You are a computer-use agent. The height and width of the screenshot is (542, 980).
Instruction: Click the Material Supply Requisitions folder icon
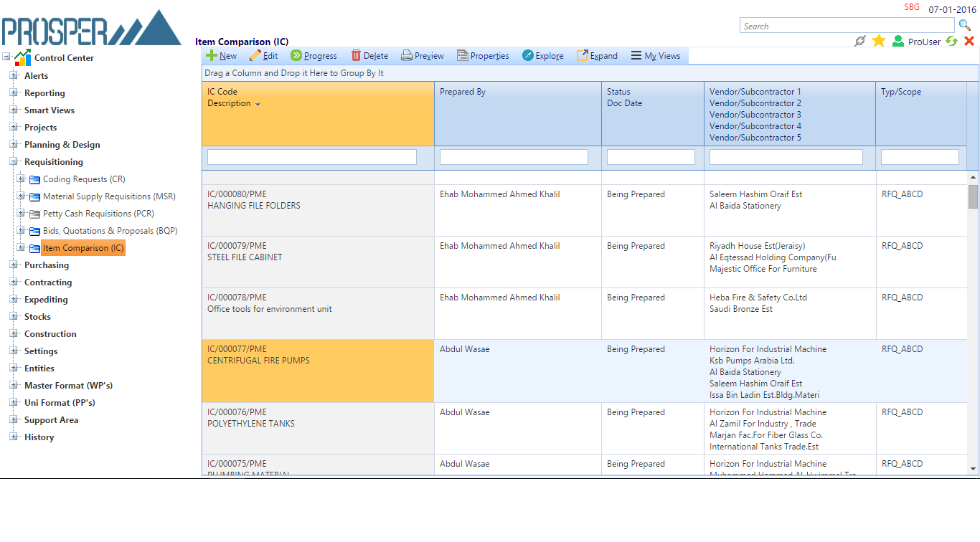pyautogui.click(x=34, y=196)
